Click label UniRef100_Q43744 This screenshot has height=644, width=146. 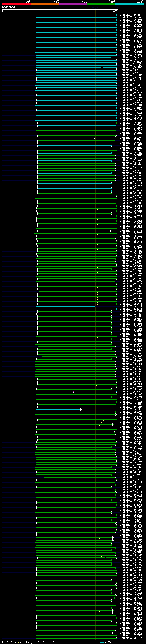pyautogui.click(x=131, y=231)
